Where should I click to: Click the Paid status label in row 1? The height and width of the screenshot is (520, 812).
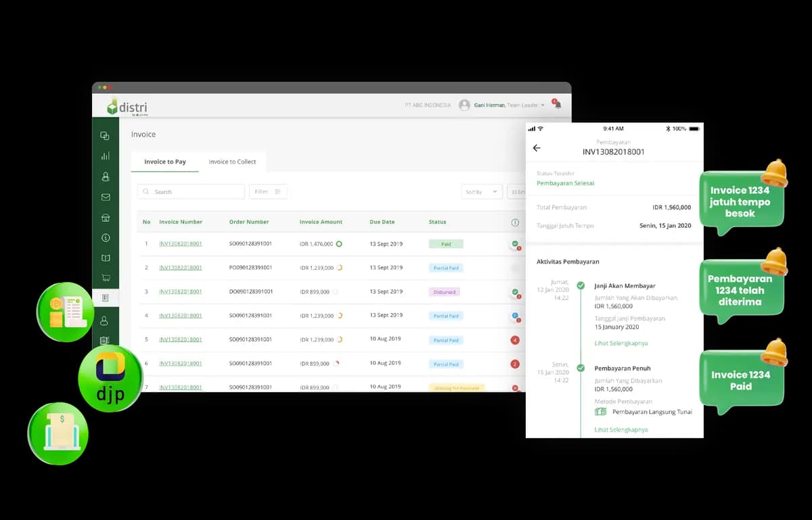[x=446, y=244]
